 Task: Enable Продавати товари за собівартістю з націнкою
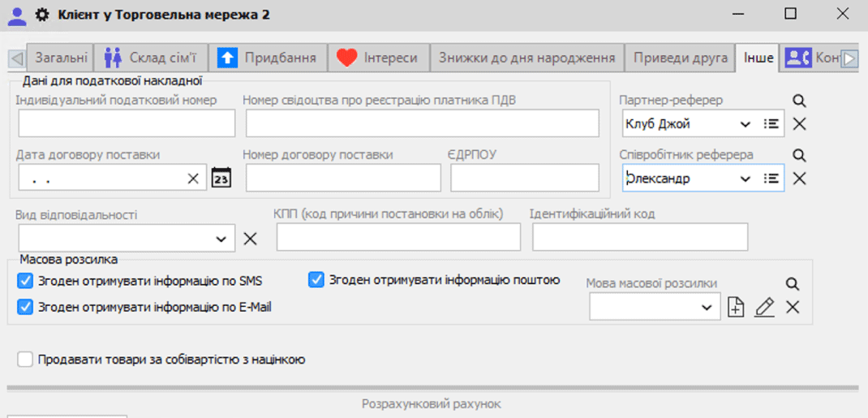coord(25,360)
